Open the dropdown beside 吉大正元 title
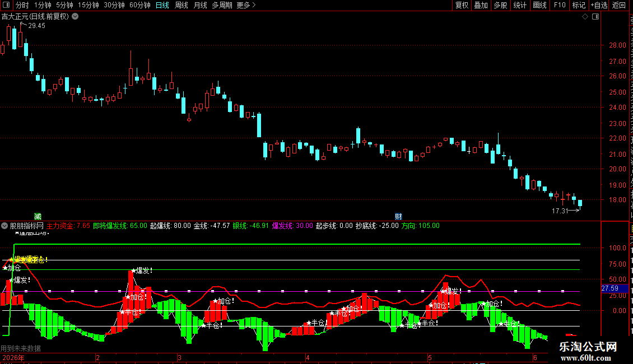Viewport: 633px width, 364px height. [75, 17]
